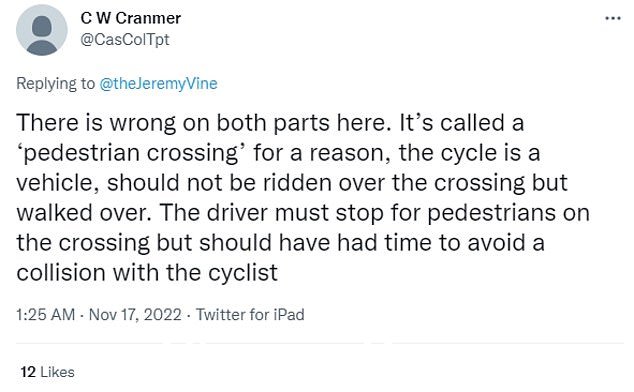This screenshot has width=634, height=392.
Task: Click the default gray profile avatar
Action: point(42,30)
